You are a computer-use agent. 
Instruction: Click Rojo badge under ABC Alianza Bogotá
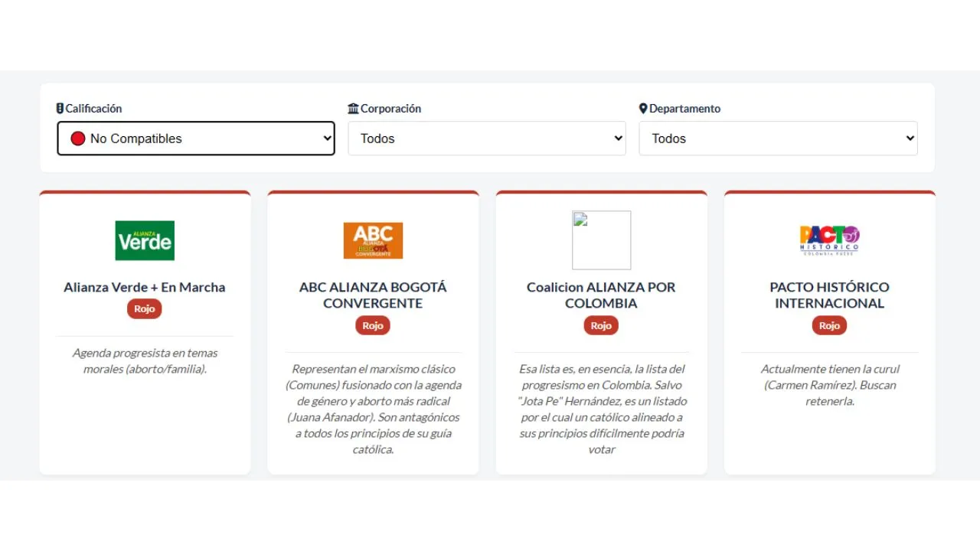coord(373,326)
